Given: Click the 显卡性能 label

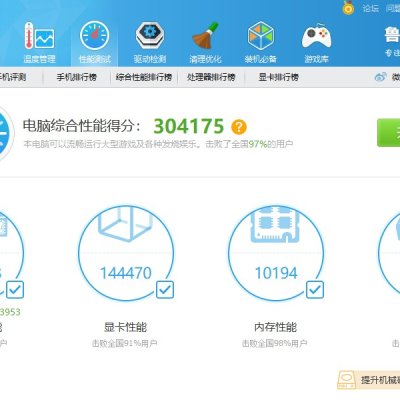Looking at the screenshot, I should [x=125, y=327].
